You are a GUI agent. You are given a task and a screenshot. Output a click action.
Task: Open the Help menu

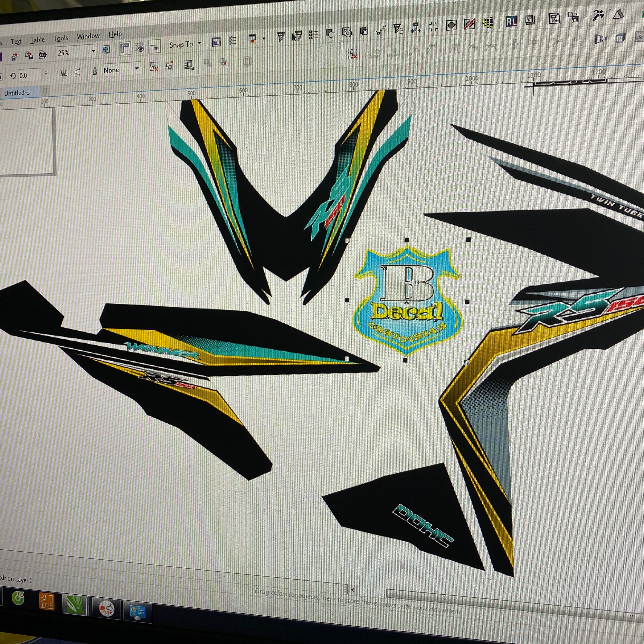[x=115, y=34]
